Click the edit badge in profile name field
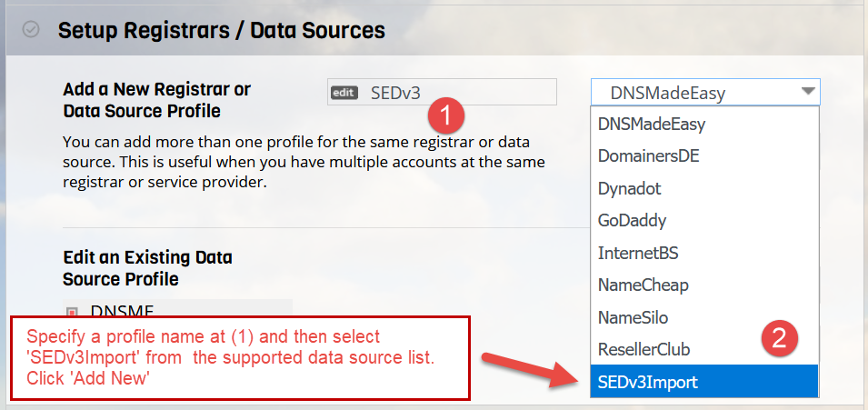The width and height of the screenshot is (868, 410). click(344, 93)
